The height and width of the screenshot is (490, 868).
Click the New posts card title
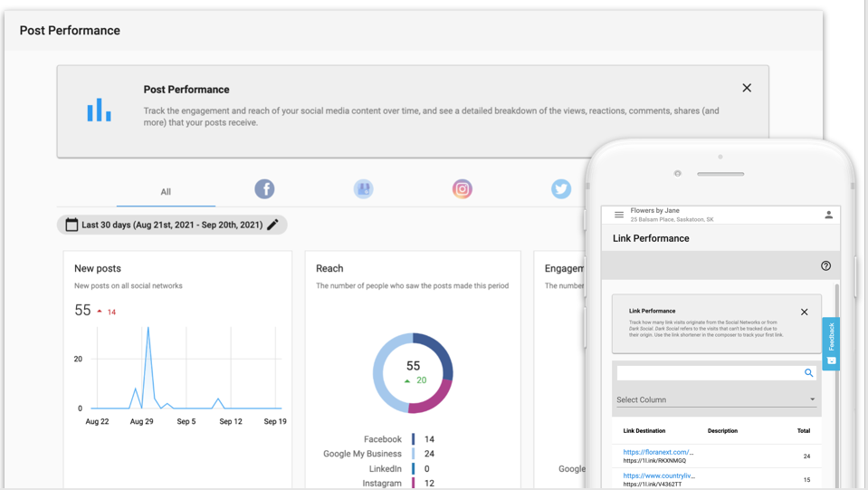pos(98,268)
